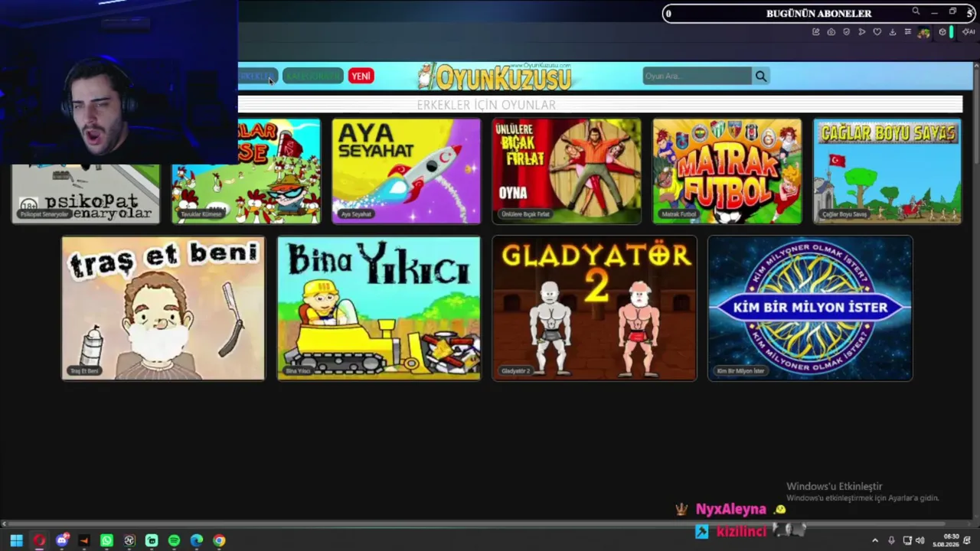Click the profile avatar in browser toolbar
The image size is (980, 551).
924,32
